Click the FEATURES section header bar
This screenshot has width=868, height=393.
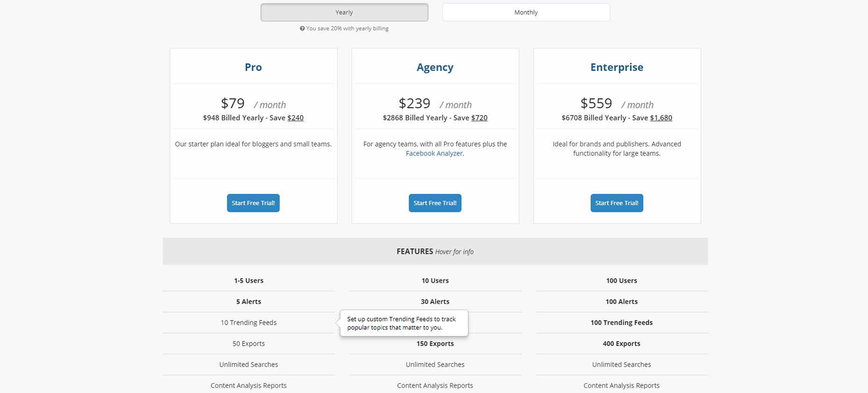click(435, 252)
